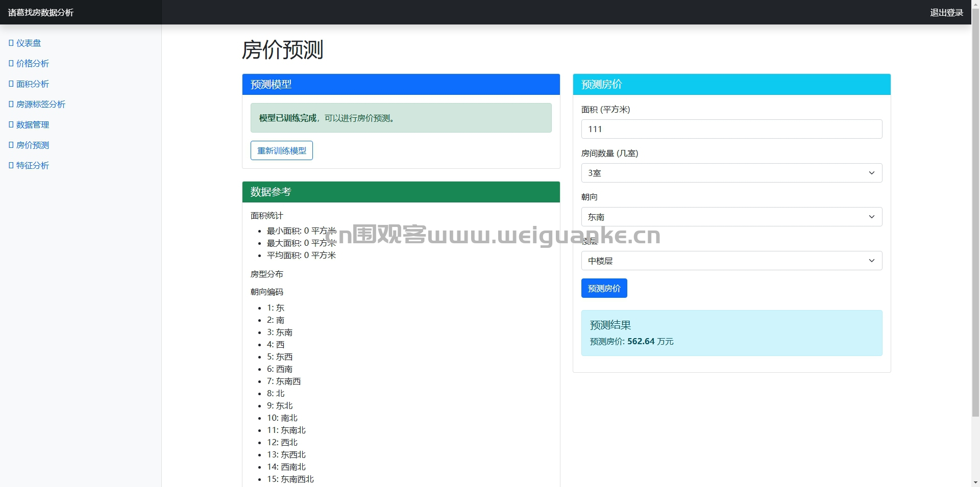Focus the 面积 (平方米) input field
The width and height of the screenshot is (980, 487).
[x=731, y=129]
